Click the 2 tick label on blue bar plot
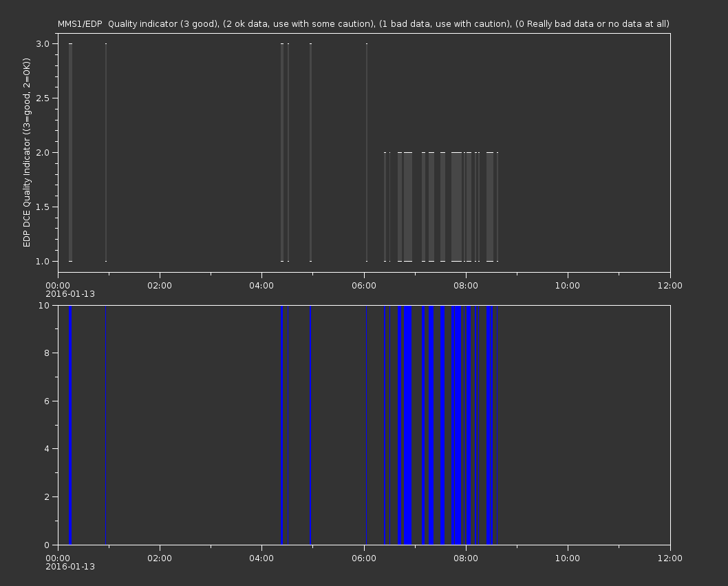Viewport: 728px width, 586px height. [47, 496]
